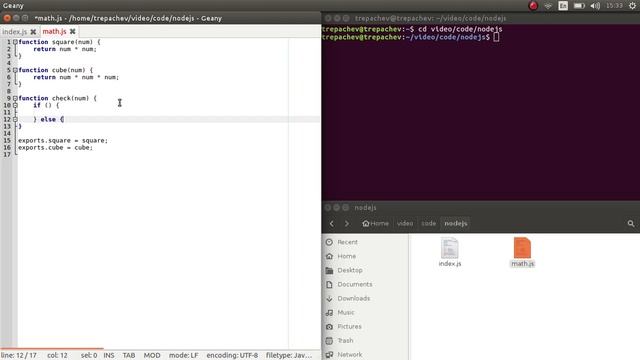
Task: Open Trash in the sidebar
Action: click(345, 341)
